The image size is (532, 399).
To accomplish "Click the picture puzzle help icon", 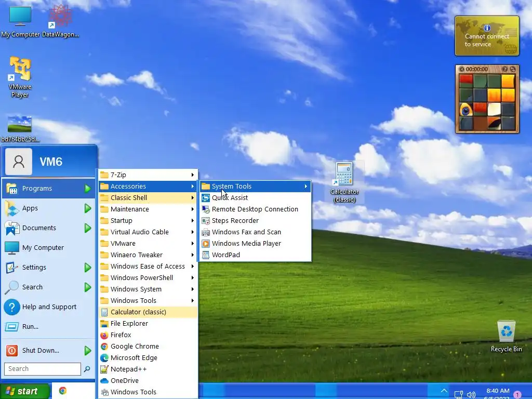I will 505,69.
